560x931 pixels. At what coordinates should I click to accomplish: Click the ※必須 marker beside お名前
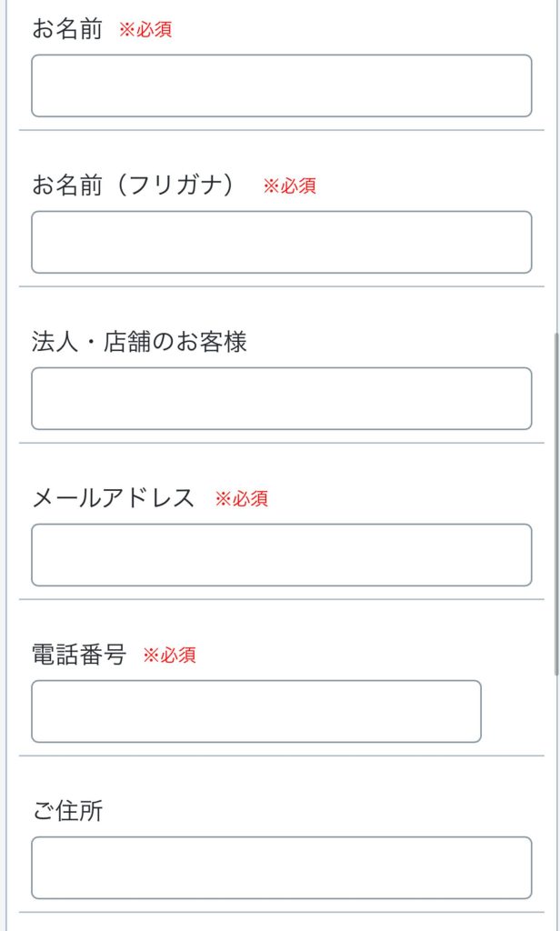tap(145, 30)
